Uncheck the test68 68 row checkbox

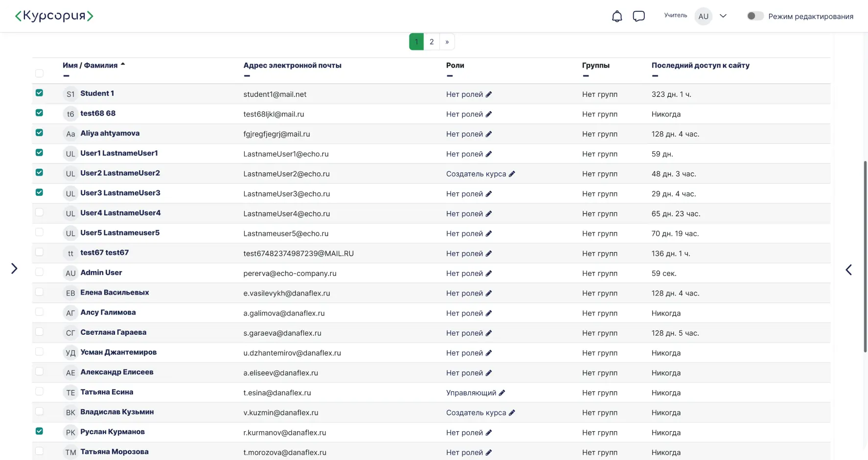coord(39,113)
